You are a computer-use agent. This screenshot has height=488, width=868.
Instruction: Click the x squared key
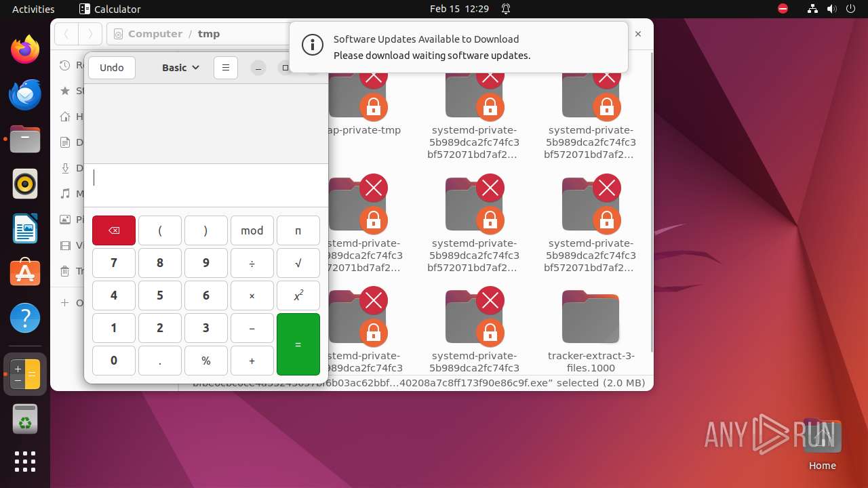pos(298,296)
